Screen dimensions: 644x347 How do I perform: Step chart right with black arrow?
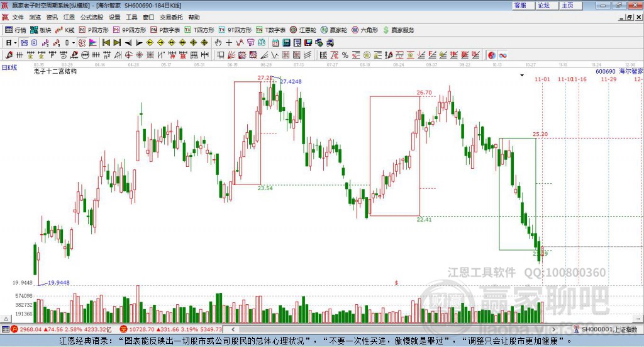click(x=139, y=43)
